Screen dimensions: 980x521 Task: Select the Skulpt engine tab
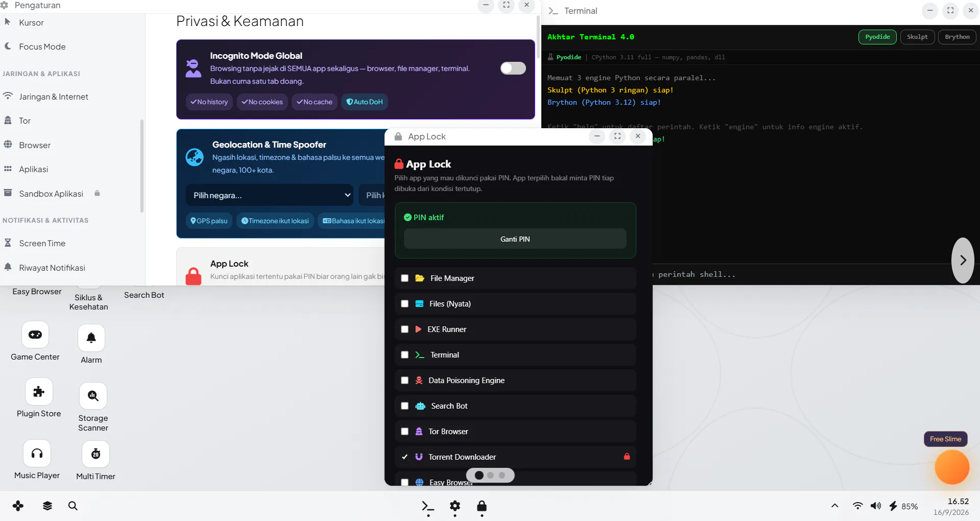click(917, 37)
